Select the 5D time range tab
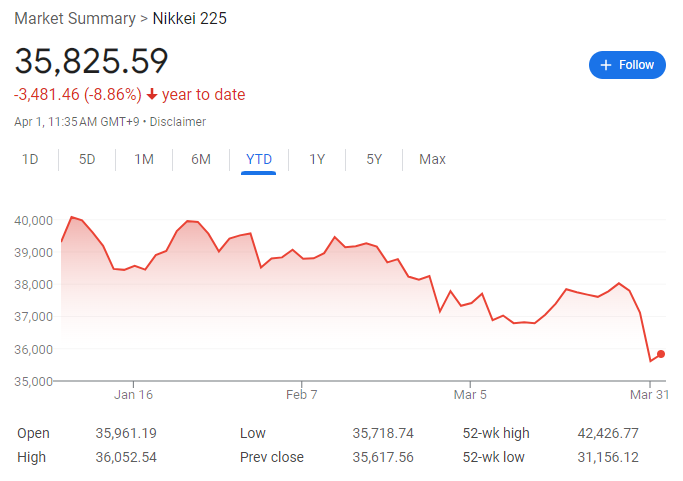 [x=87, y=159]
